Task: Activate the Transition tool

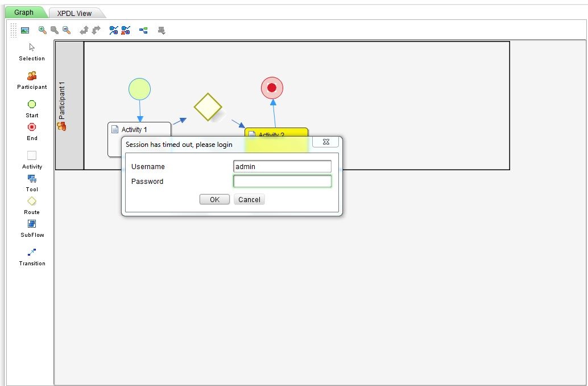Action: point(32,252)
